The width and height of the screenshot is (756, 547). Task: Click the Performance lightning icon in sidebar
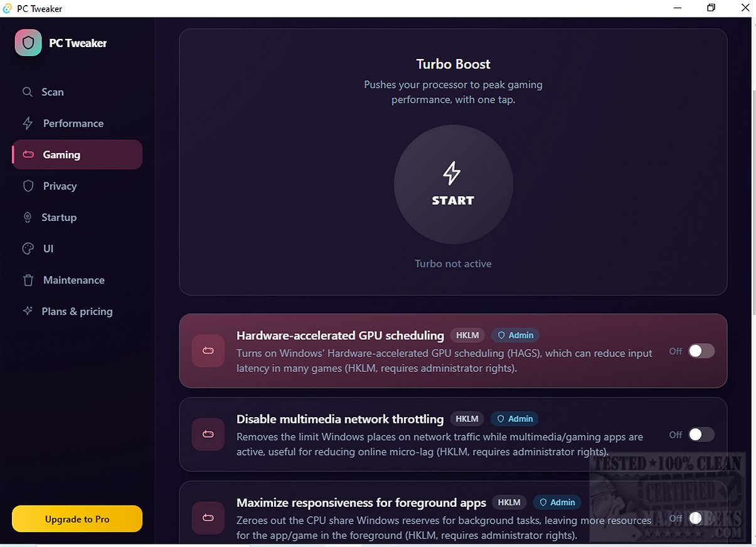pyautogui.click(x=28, y=124)
